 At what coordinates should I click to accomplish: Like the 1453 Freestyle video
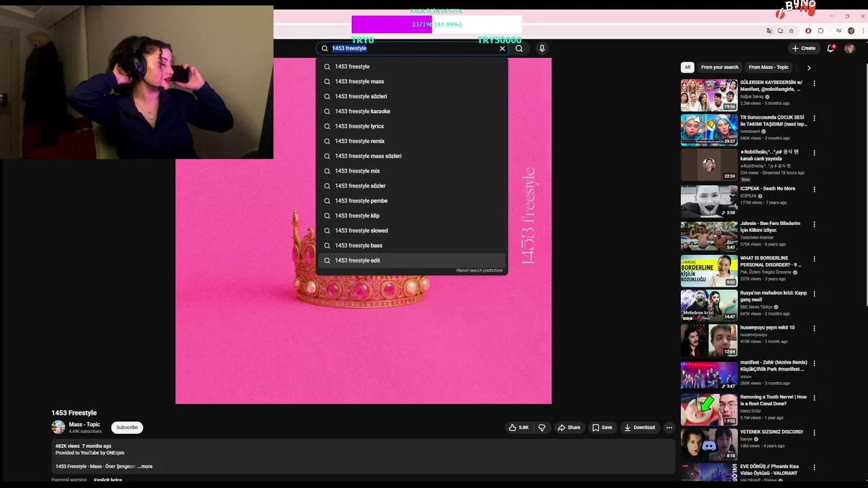(519, 428)
